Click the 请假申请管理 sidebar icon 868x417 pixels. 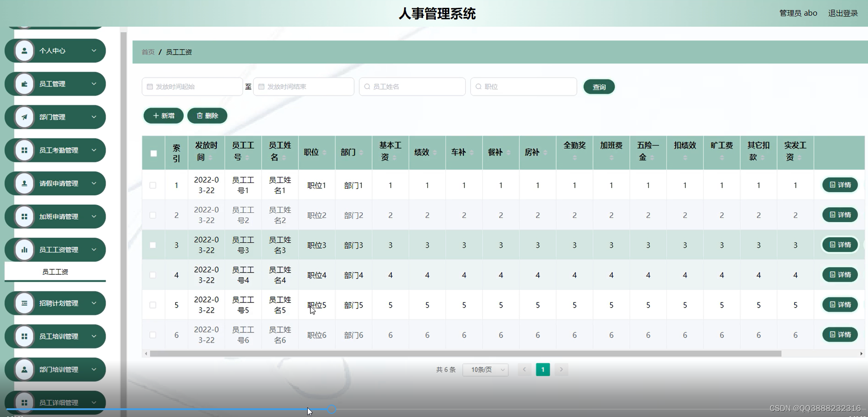[x=24, y=183]
